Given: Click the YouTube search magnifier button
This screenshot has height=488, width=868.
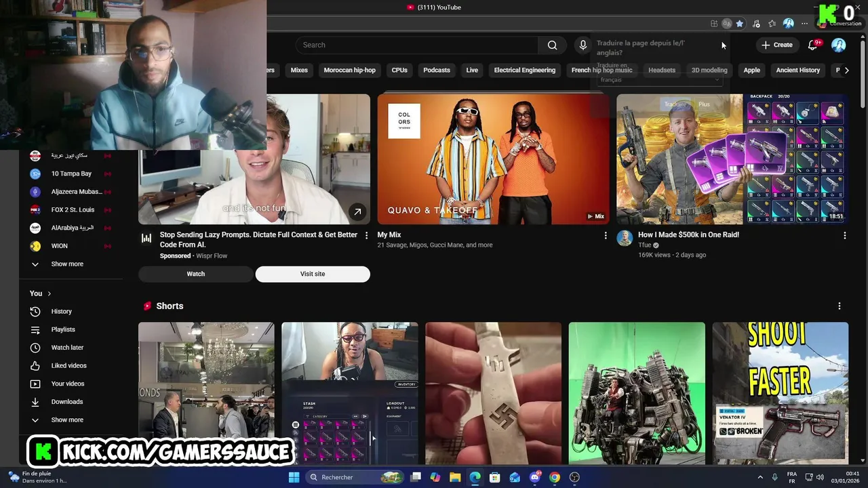Looking at the screenshot, I should 552,45.
